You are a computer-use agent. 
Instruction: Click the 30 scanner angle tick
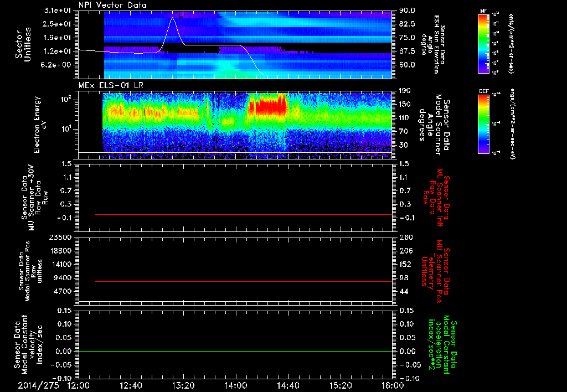403,145
